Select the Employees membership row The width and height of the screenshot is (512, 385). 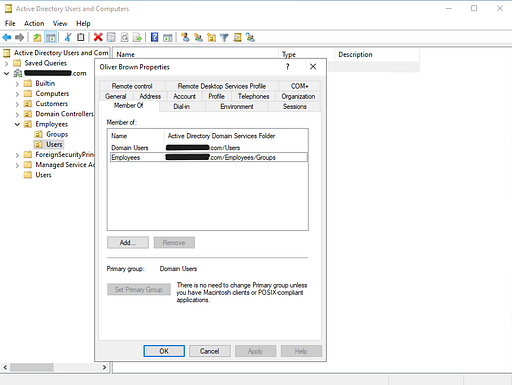coord(209,157)
